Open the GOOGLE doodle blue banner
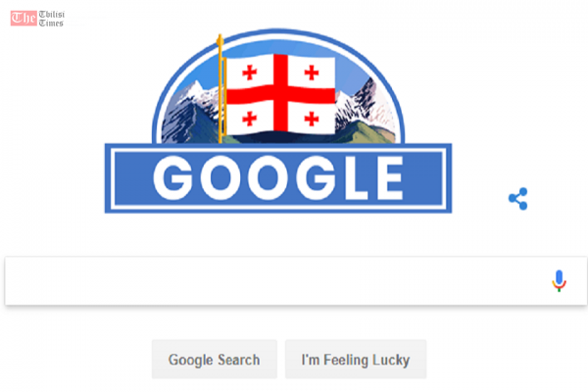 (278, 178)
